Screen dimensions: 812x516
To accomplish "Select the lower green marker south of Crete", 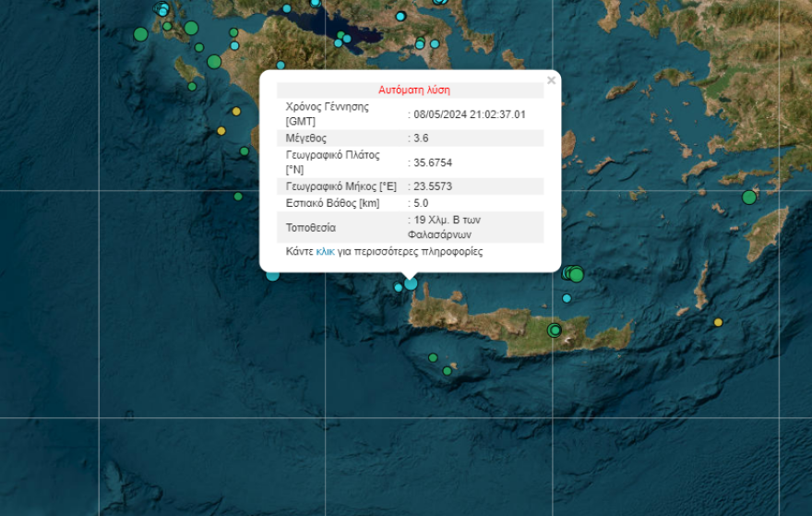I will (x=447, y=371).
